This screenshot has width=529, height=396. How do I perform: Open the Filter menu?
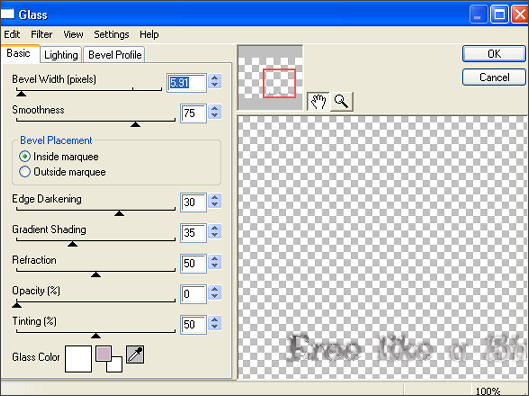(x=41, y=34)
